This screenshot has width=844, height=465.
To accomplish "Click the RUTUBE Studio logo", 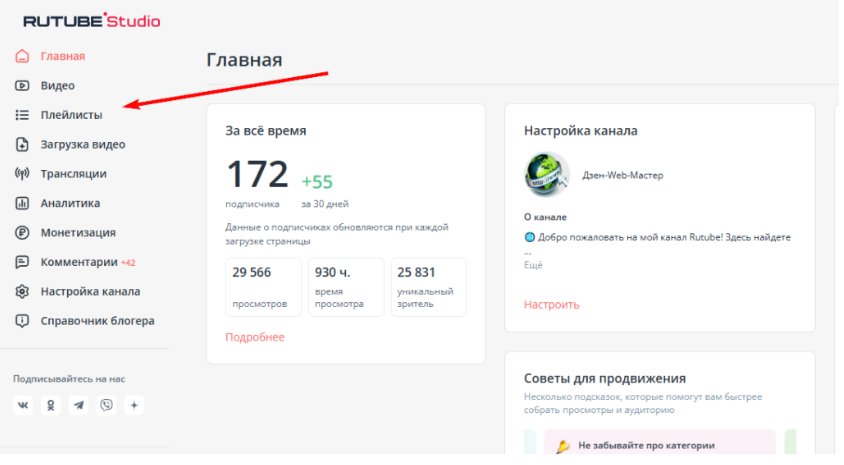I will pos(92,21).
